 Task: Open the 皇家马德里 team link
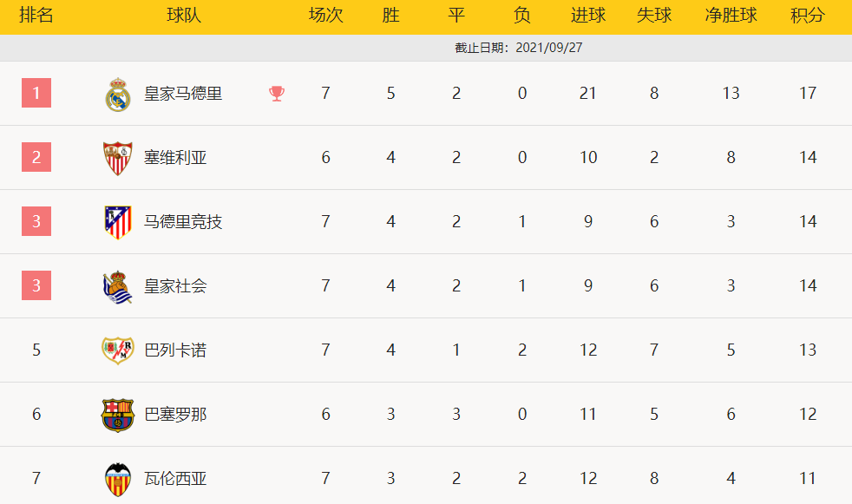(x=183, y=94)
